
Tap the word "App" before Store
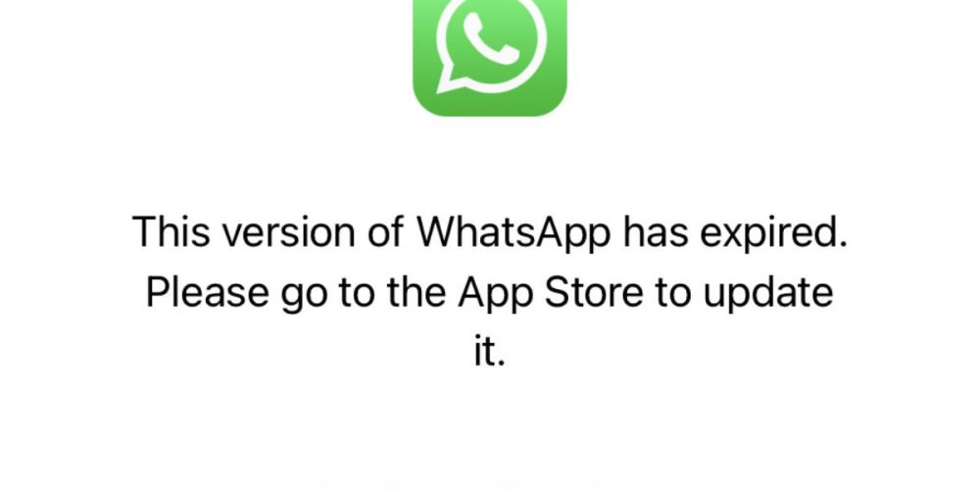click(x=495, y=294)
